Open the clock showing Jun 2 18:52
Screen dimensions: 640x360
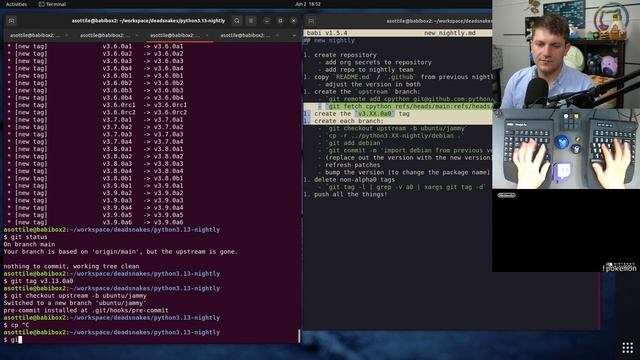click(307, 4)
